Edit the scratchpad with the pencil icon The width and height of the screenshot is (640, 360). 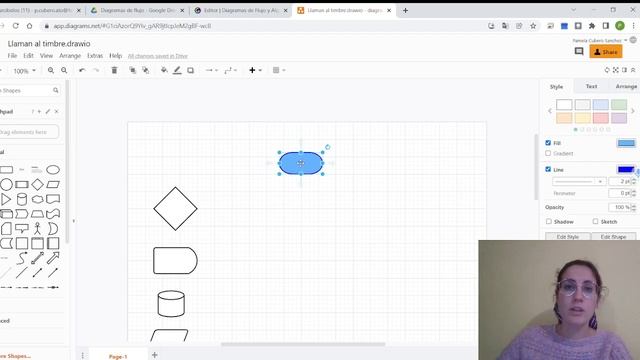click(48, 111)
